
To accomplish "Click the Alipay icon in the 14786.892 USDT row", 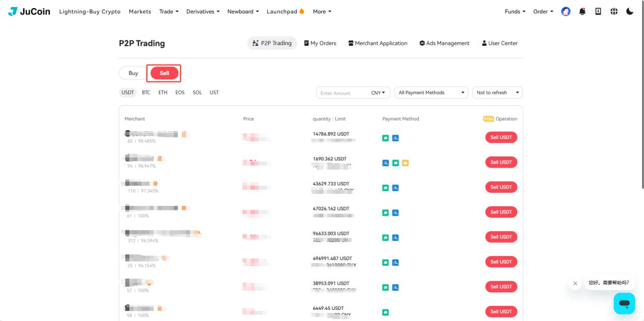I will tap(395, 138).
